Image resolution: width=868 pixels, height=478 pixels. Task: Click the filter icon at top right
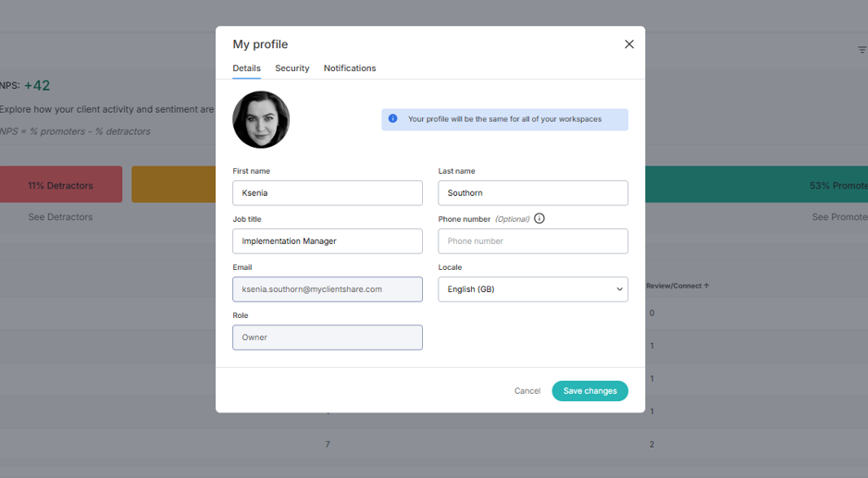pyautogui.click(x=862, y=50)
